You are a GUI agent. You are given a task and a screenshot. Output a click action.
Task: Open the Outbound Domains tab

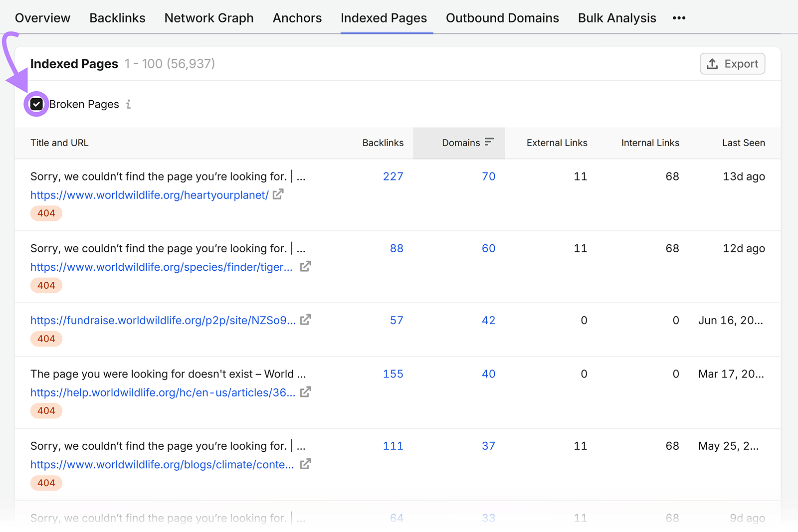[x=503, y=18]
